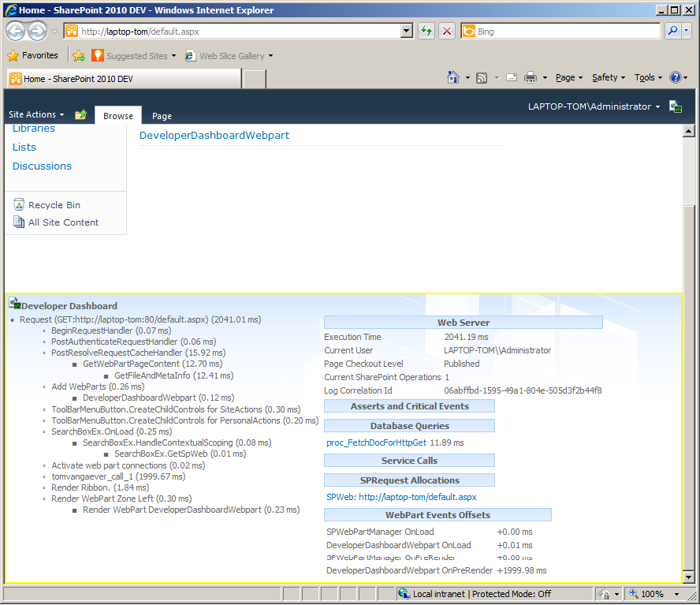Click the Page Checkout Level value Published
700x605 pixels.
[462, 364]
